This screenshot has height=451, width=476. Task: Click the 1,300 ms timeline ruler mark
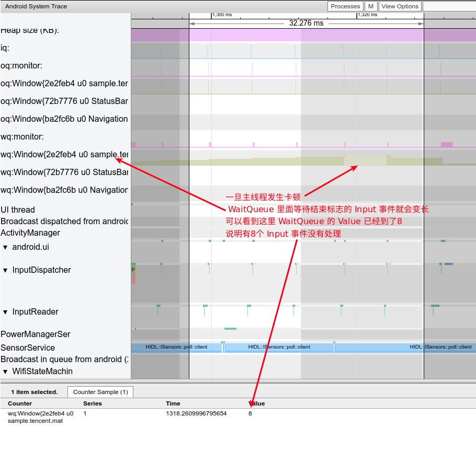(x=222, y=15)
